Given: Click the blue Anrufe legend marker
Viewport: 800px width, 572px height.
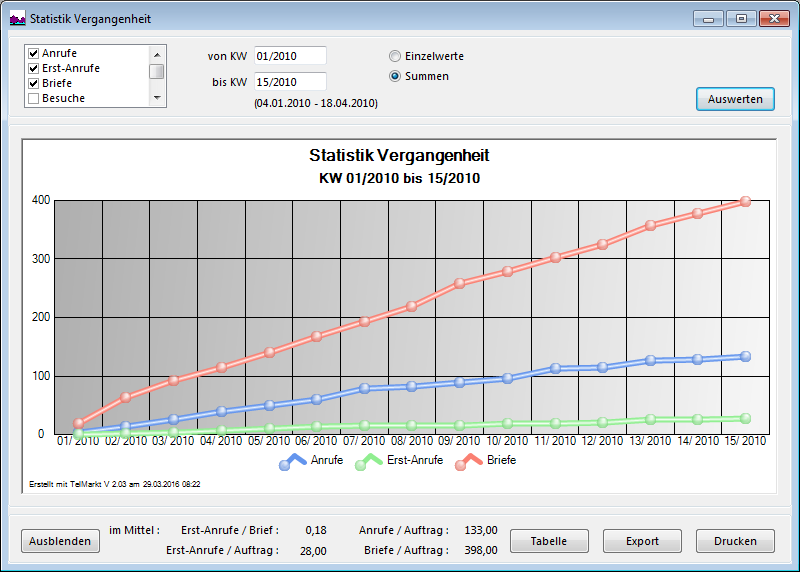Looking at the screenshot, I should coord(293,461).
